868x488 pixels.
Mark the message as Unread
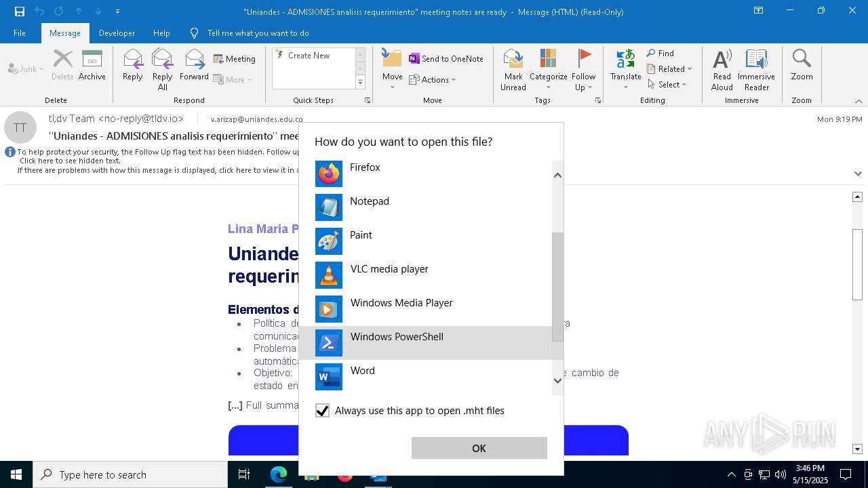(x=513, y=70)
